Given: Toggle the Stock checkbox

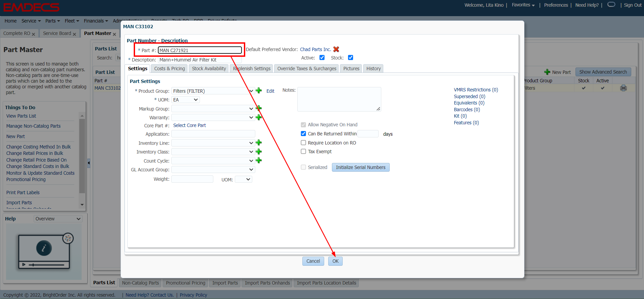Looking at the screenshot, I should [x=350, y=57].
